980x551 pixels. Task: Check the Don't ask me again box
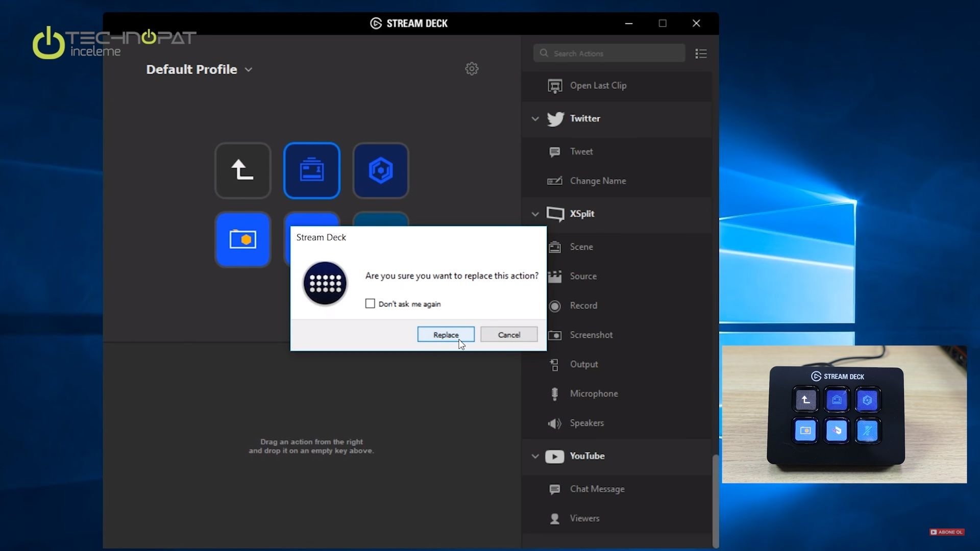(x=370, y=304)
